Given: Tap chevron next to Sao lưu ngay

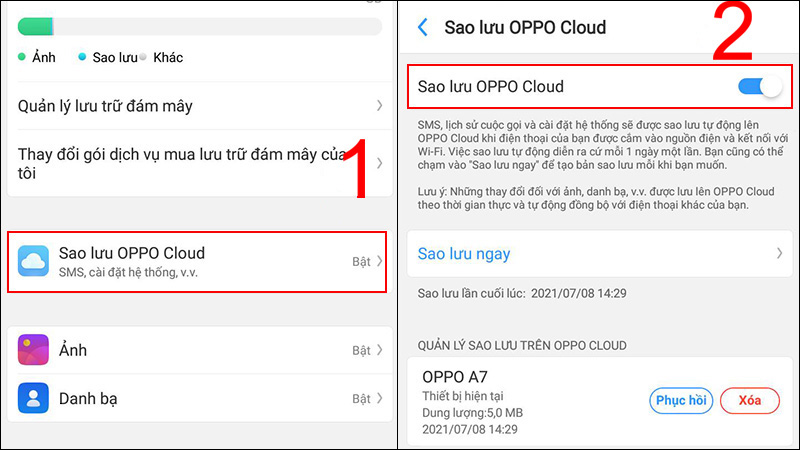Looking at the screenshot, I should pyautogui.click(x=779, y=253).
